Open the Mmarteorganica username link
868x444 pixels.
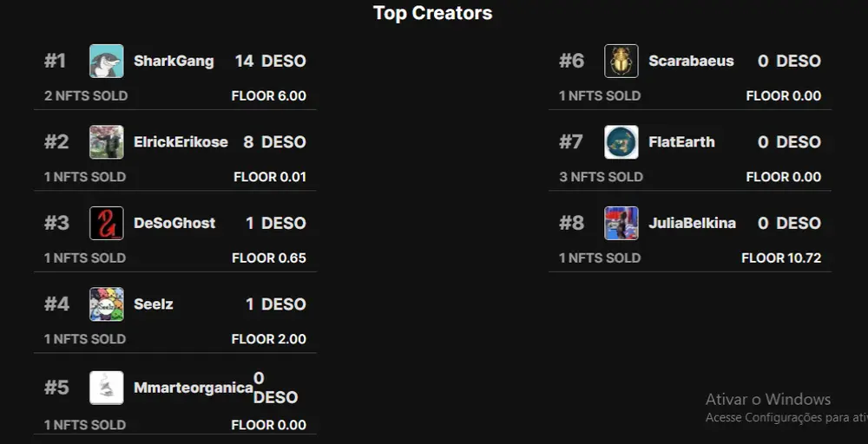193,388
